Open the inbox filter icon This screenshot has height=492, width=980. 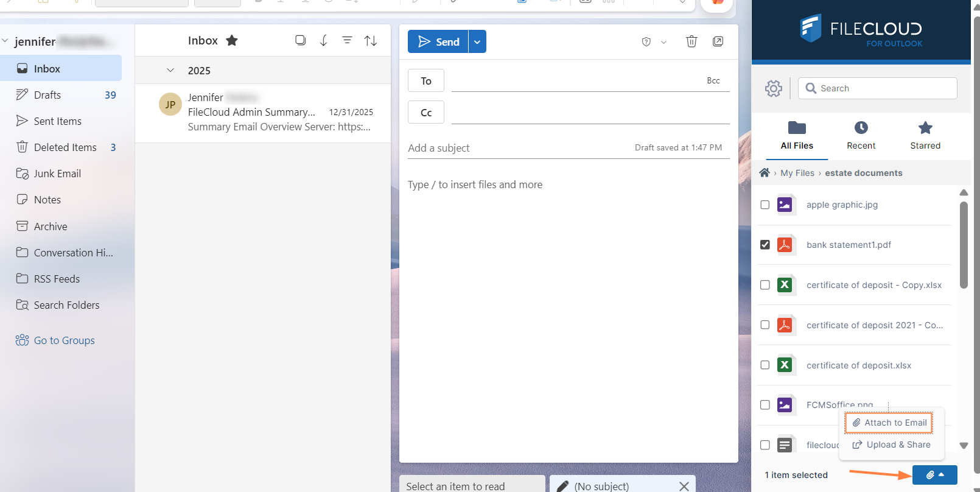pyautogui.click(x=347, y=41)
